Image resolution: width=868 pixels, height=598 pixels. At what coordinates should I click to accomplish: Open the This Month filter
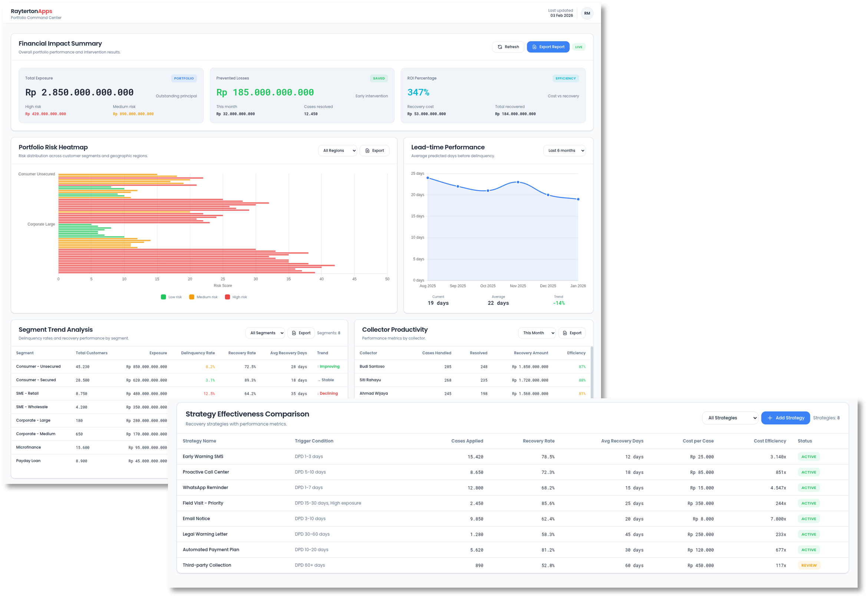536,333
